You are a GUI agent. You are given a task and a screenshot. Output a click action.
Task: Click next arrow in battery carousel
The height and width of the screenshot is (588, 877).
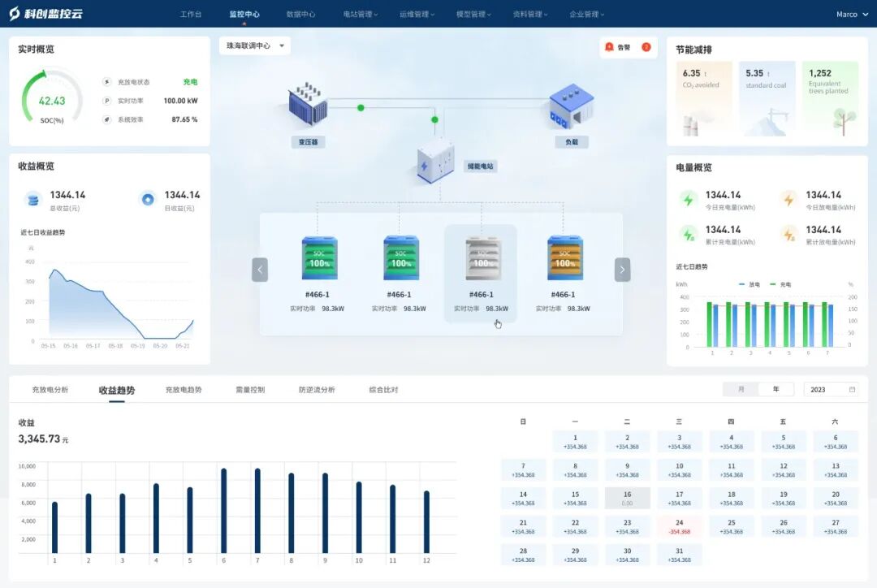pyautogui.click(x=622, y=270)
